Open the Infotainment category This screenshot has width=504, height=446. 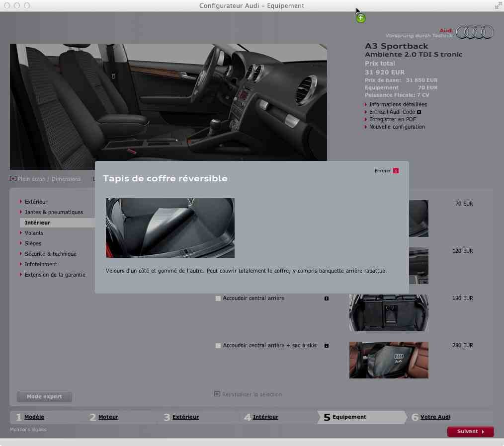[41, 264]
